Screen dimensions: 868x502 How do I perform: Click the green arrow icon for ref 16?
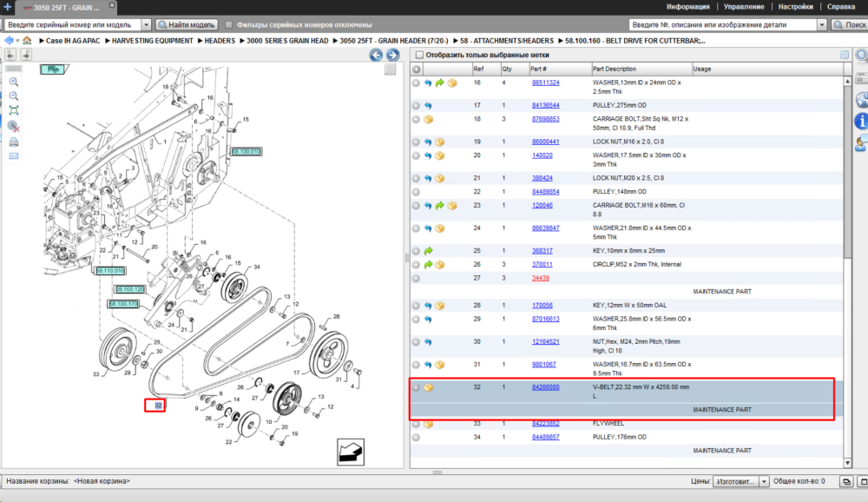tap(439, 83)
